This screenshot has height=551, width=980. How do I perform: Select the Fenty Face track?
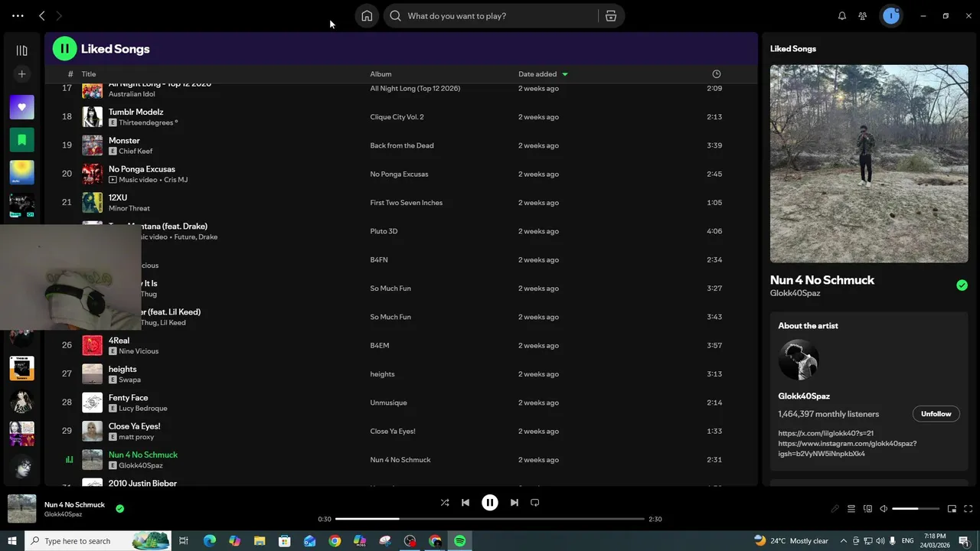tap(400, 403)
